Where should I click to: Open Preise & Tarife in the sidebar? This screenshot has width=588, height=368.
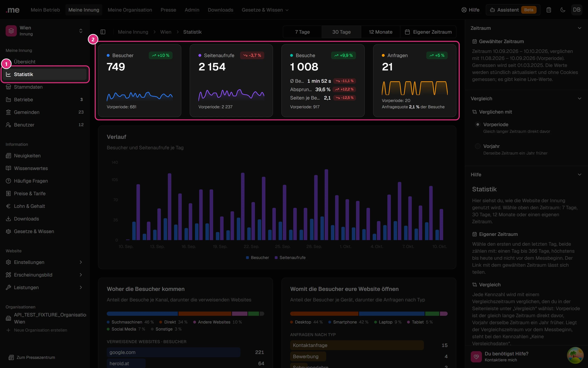(45, 193)
